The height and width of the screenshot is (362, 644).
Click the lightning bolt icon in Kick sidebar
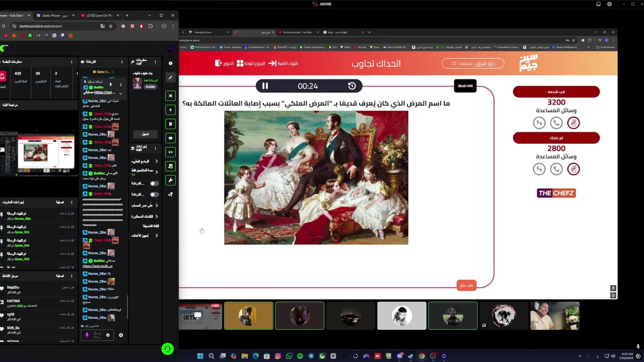point(171,110)
